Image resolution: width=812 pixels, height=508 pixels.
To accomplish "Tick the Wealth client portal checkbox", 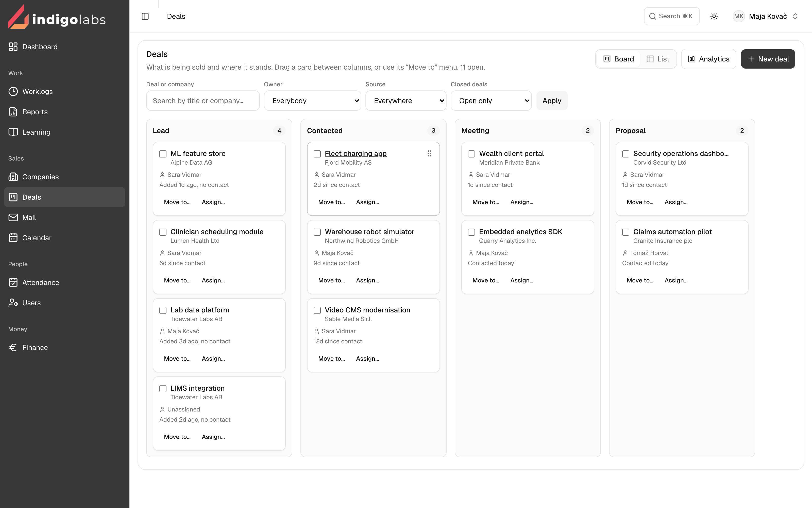I will [x=471, y=154].
